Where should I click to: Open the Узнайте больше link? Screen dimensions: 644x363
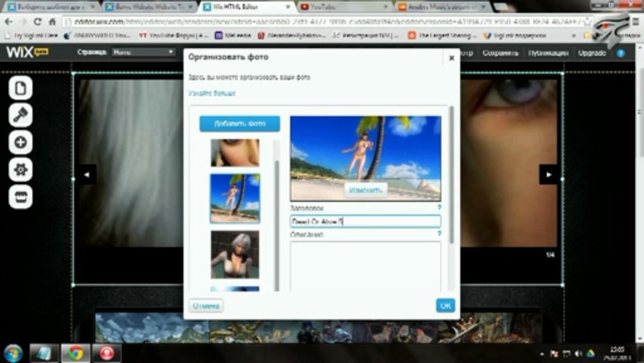click(211, 93)
